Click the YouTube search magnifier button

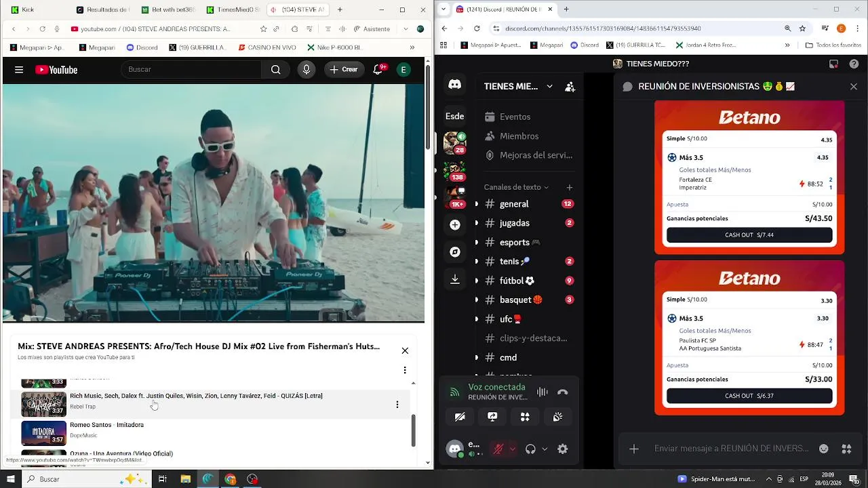[275, 69]
